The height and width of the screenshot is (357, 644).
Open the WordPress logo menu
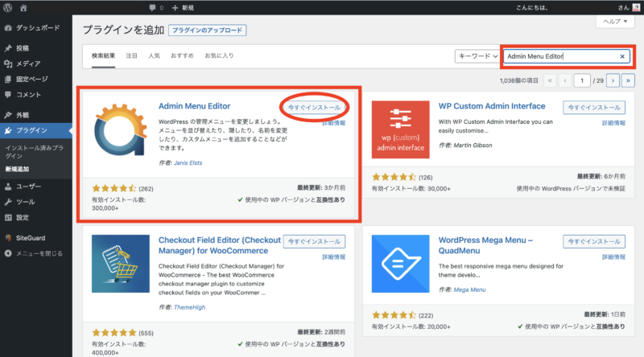(7, 7)
